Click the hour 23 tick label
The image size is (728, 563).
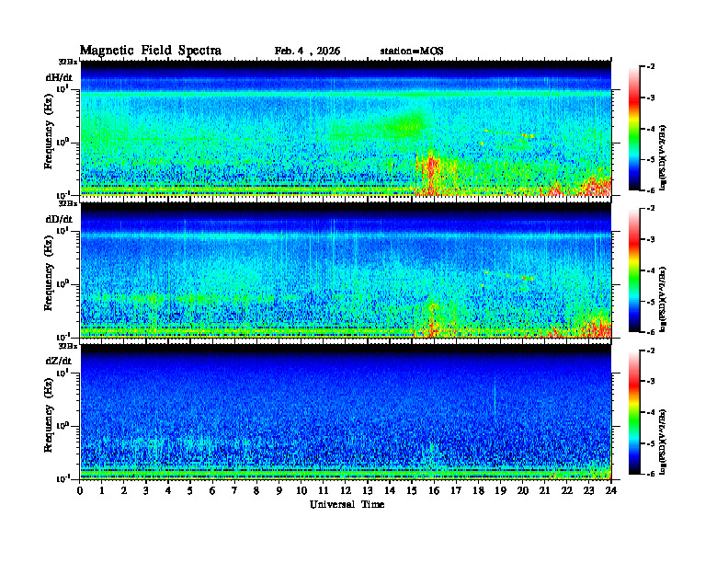pos(588,491)
